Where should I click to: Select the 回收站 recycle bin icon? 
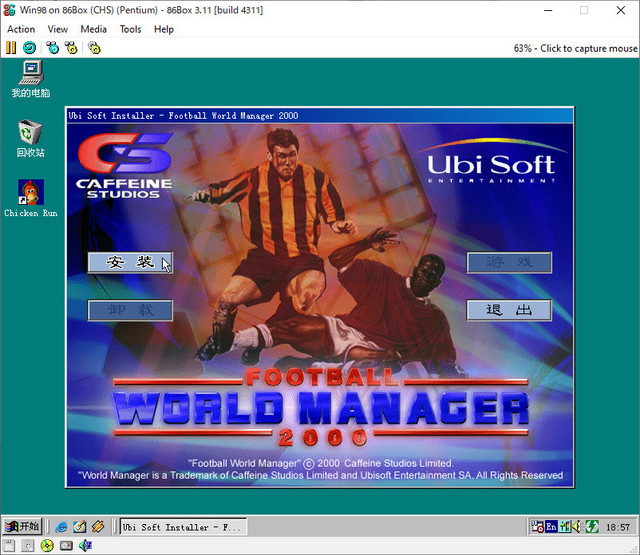point(31,139)
